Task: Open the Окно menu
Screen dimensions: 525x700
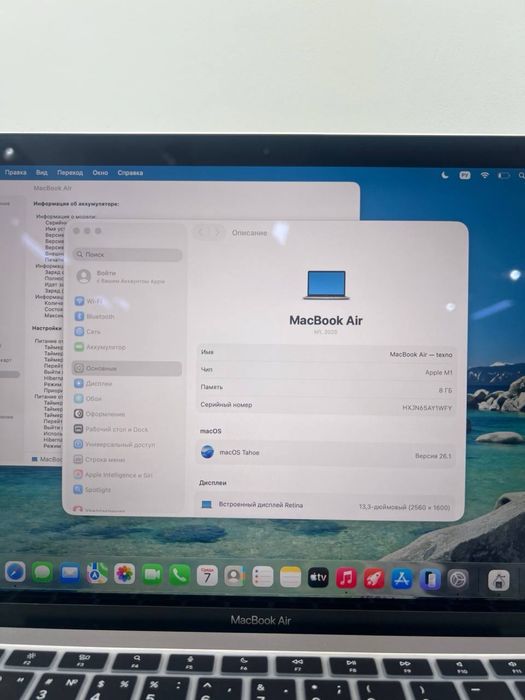Action: tap(100, 172)
